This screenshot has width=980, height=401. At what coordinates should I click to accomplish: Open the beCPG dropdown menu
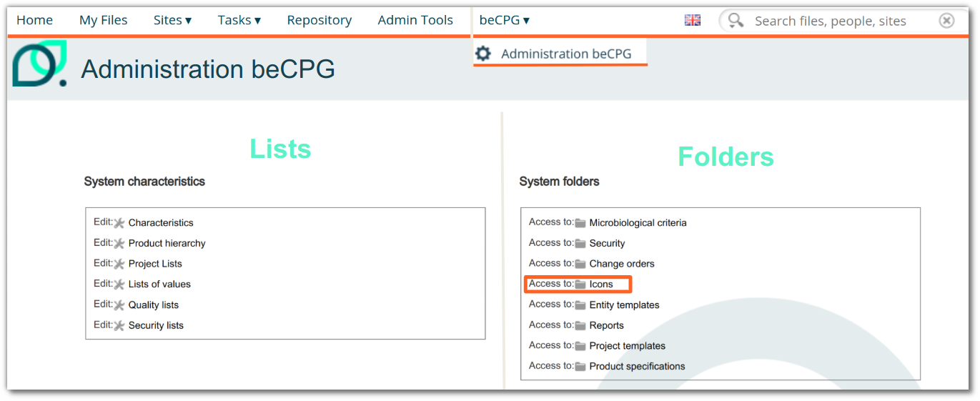pyautogui.click(x=504, y=21)
